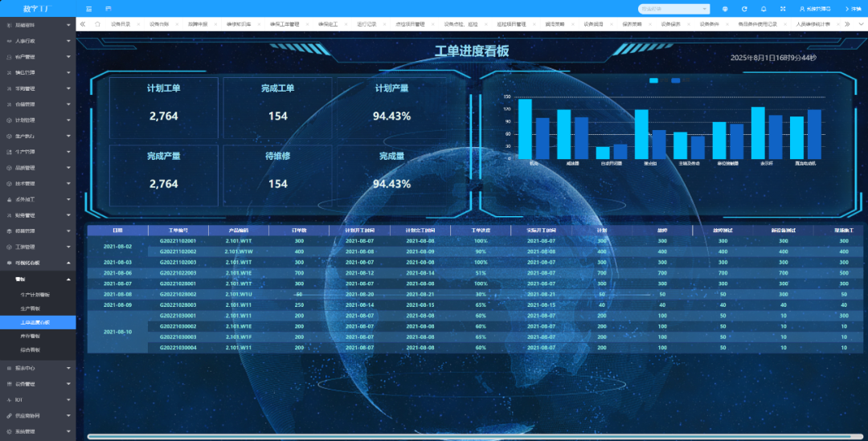This screenshot has height=441, width=868.
Task: Click work order G20221030004 in the table
Action: 178,348
